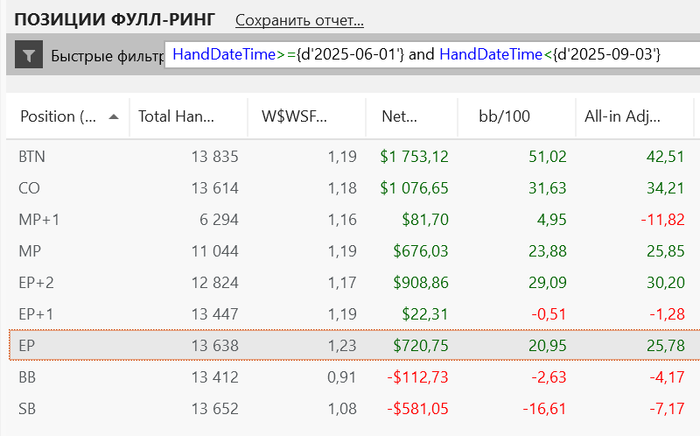Sort by Total Hands column header

pyautogui.click(x=177, y=117)
